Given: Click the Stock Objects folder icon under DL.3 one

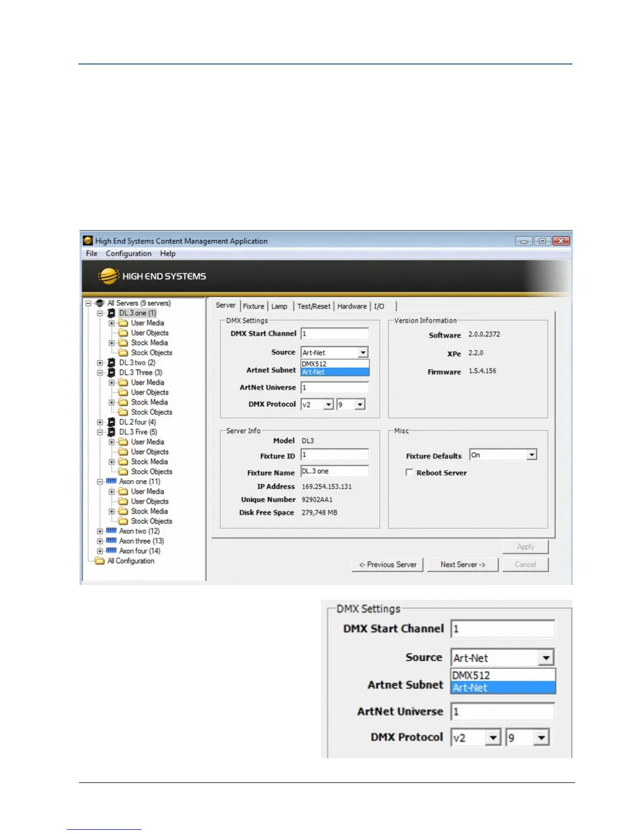Looking at the screenshot, I should pyautogui.click(x=123, y=353).
